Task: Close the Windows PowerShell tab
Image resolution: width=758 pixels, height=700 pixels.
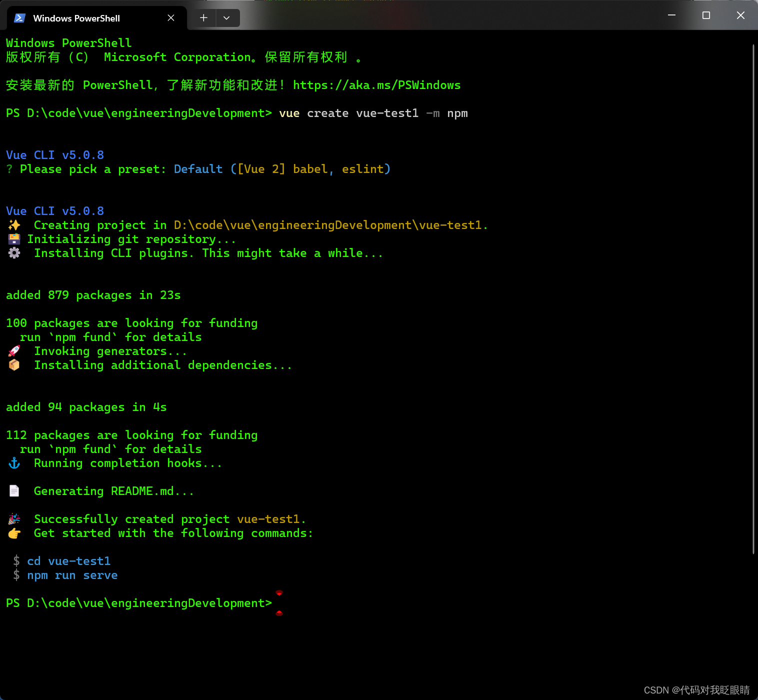Action: (171, 18)
